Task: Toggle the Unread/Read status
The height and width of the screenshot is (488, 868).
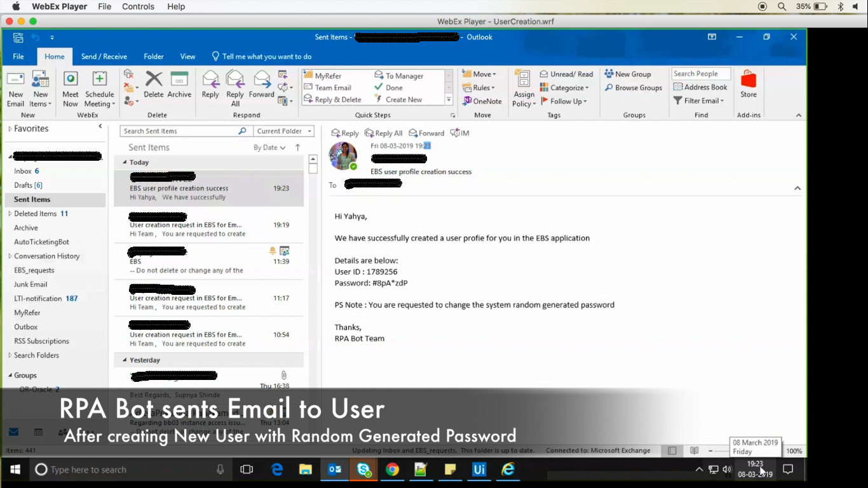Action: [x=566, y=74]
